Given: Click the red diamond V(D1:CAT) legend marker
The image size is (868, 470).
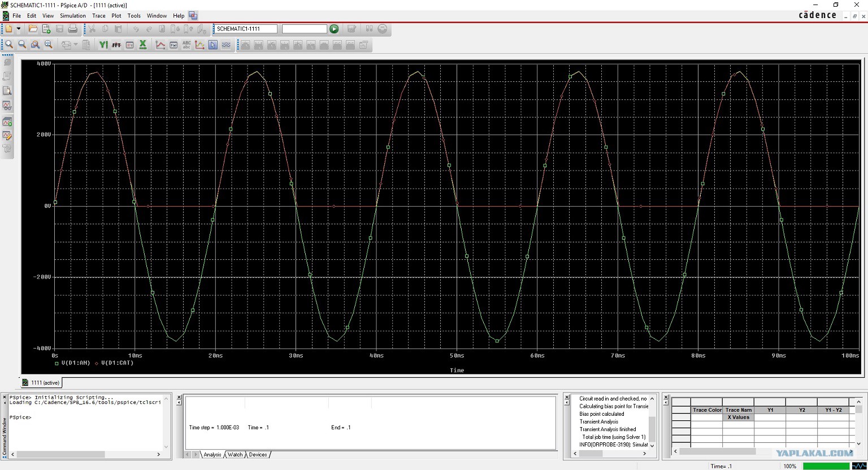Looking at the screenshot, I should point(97,364).
